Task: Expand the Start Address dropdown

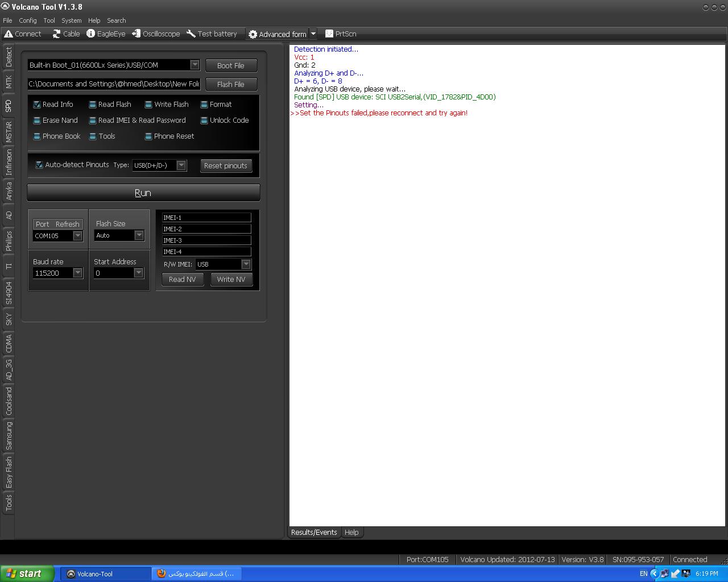Action: [x=138, y=273]
